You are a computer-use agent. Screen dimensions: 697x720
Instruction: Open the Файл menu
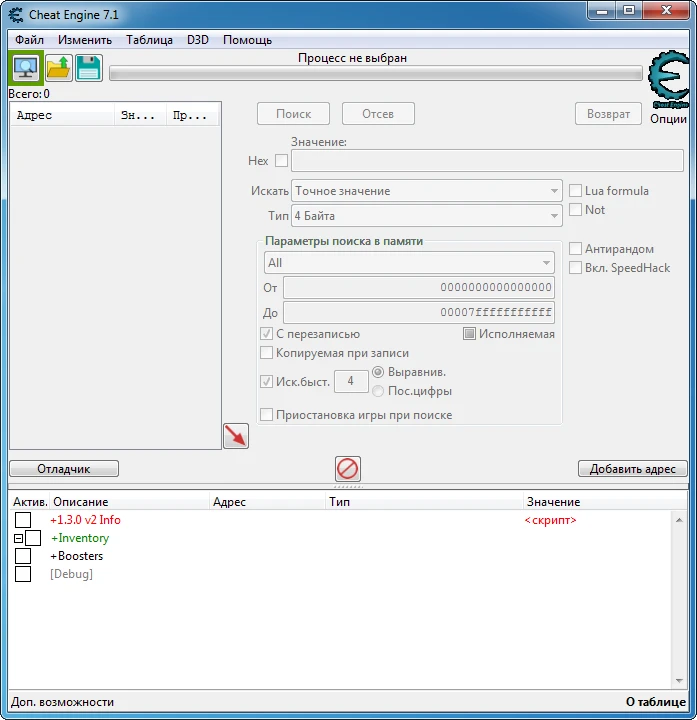(x=29, y=40)
